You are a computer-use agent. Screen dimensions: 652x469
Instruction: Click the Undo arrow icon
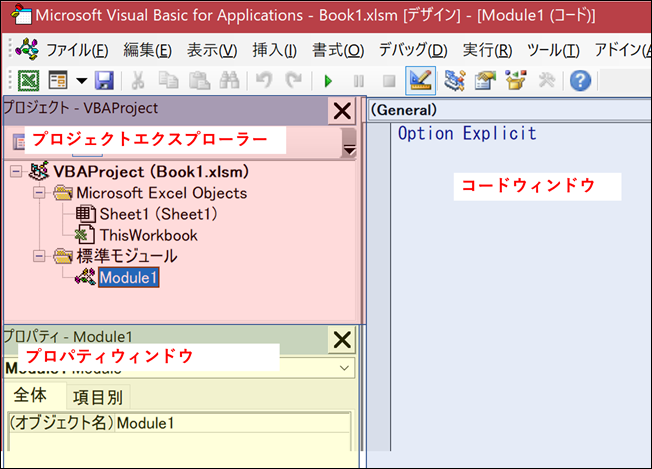click(x=264, y=80)
